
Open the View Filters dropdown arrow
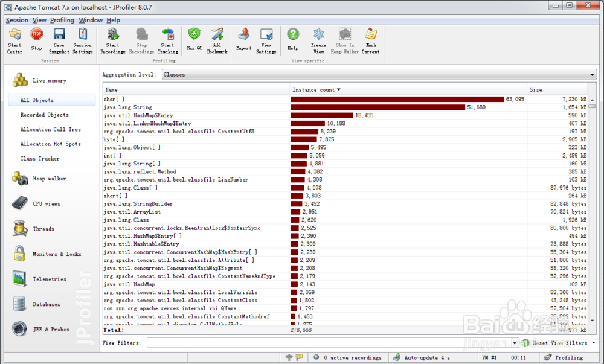click(x=515, y=343)
